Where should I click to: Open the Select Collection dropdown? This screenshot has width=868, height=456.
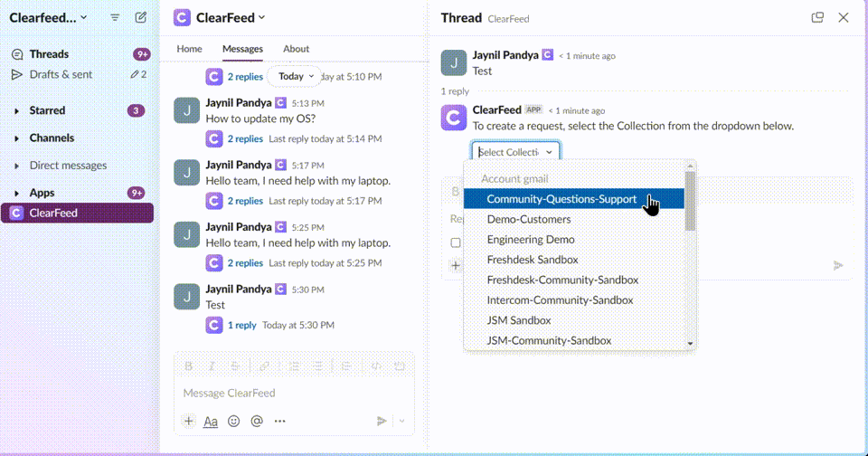tap(515, 152)
